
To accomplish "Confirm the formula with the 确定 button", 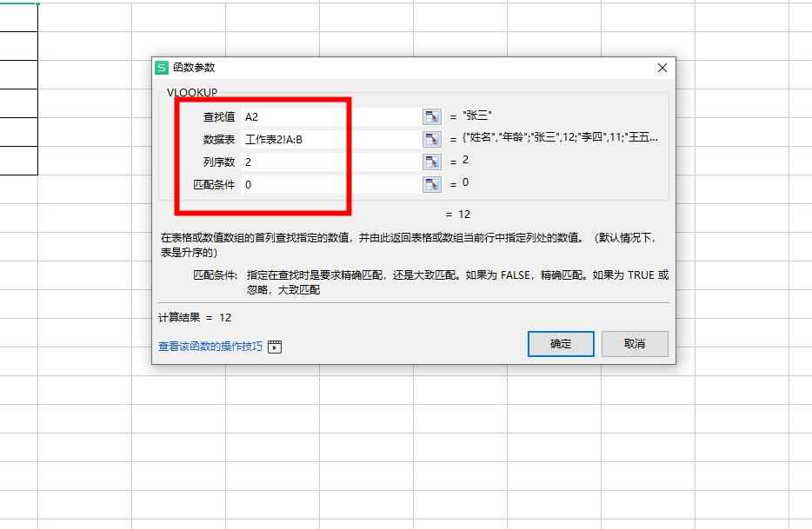I will [561, 343].
